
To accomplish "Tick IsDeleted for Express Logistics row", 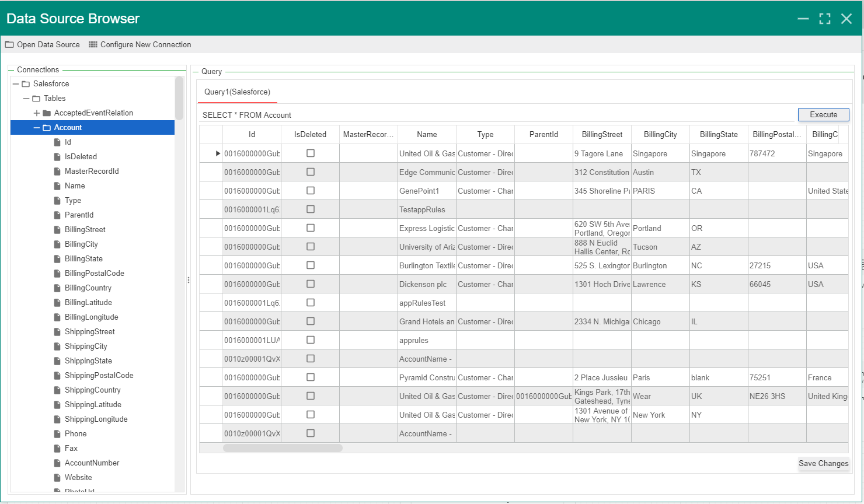I will click(x=311, y=228).
